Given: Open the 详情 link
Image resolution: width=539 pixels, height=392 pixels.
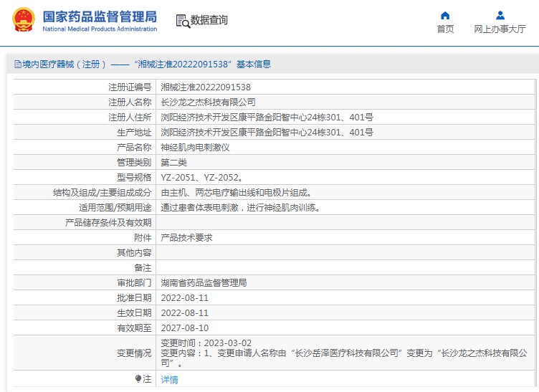Looking at the screenshot, I should [169, 380].
